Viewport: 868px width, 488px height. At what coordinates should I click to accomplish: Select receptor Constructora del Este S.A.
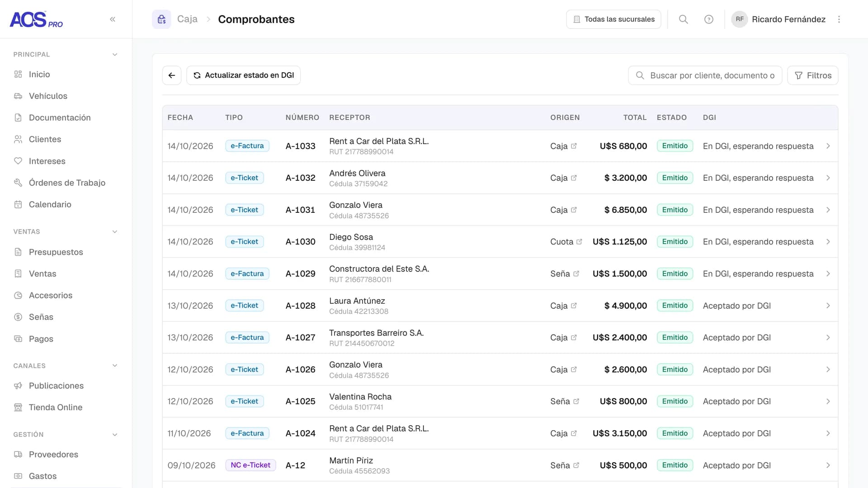click(379, 269)
